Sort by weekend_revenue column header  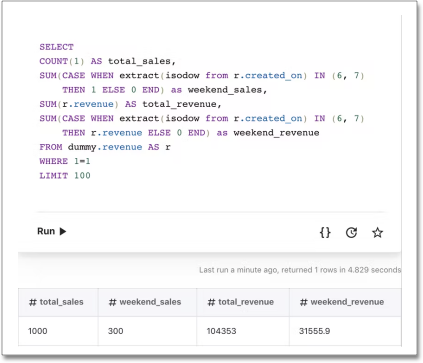[345, 302]
